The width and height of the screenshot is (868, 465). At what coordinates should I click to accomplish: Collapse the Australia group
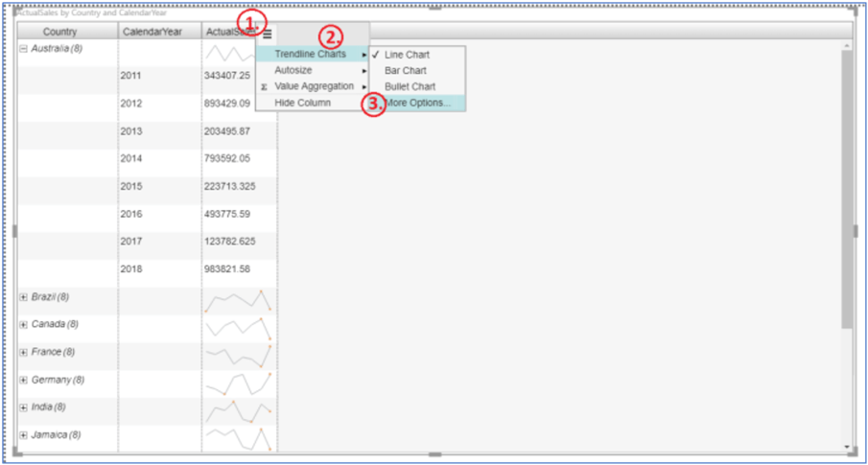click(x=24, y=49)
